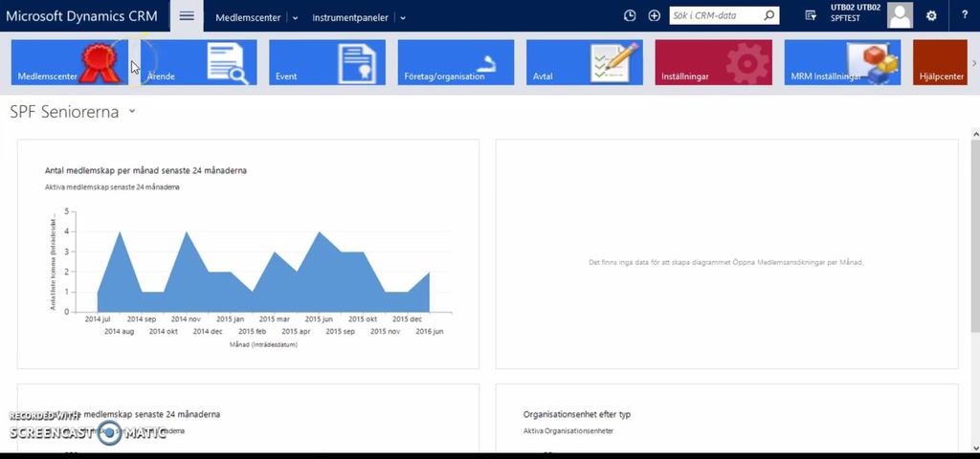Expand the SPF Seniorerna dashboard selector
The width and height of the screenshot is (980, 459).
tap(131, 112)
